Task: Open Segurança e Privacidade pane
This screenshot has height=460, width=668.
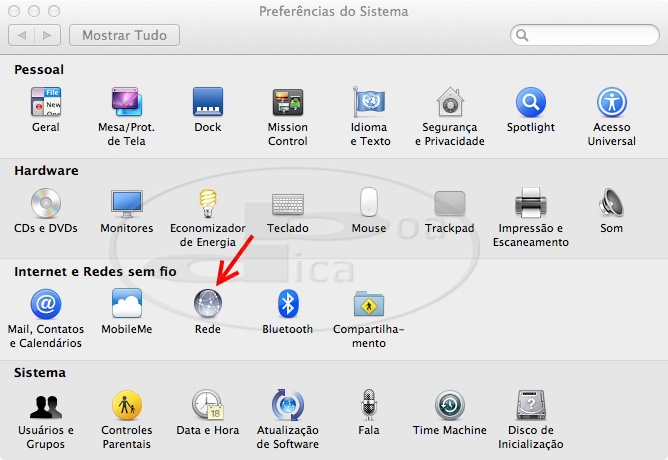Action: tap(450, 102)
